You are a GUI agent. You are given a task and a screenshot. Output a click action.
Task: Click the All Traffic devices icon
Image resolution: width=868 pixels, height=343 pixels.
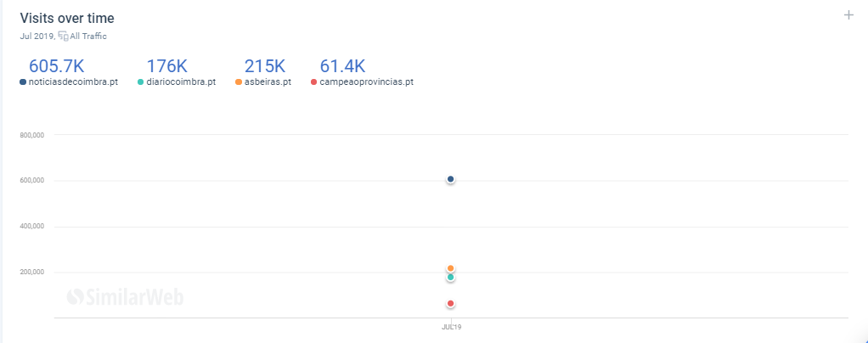(63, 37)
